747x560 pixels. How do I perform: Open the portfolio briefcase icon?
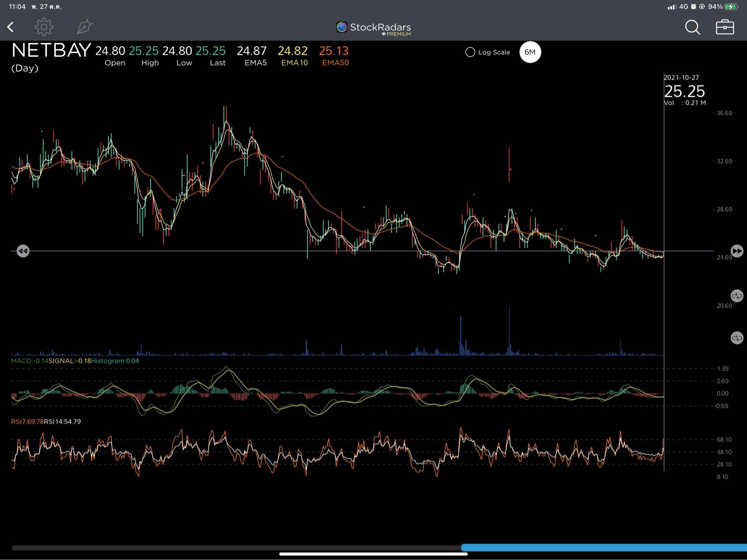tap(725, 27)
